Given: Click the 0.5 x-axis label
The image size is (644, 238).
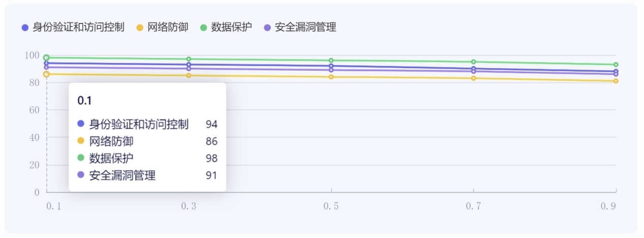Looking at the screenshot, I should coord(331,206).
